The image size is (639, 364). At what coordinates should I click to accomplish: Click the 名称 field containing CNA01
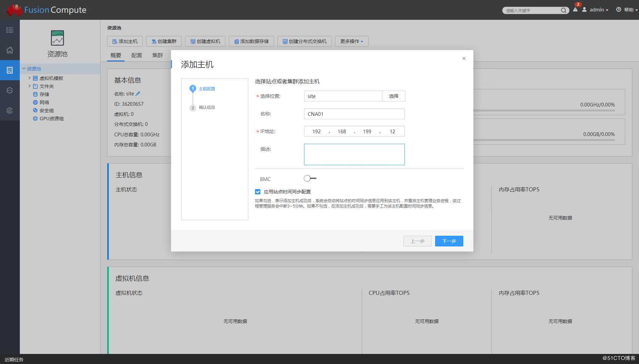tap(354, 114)
